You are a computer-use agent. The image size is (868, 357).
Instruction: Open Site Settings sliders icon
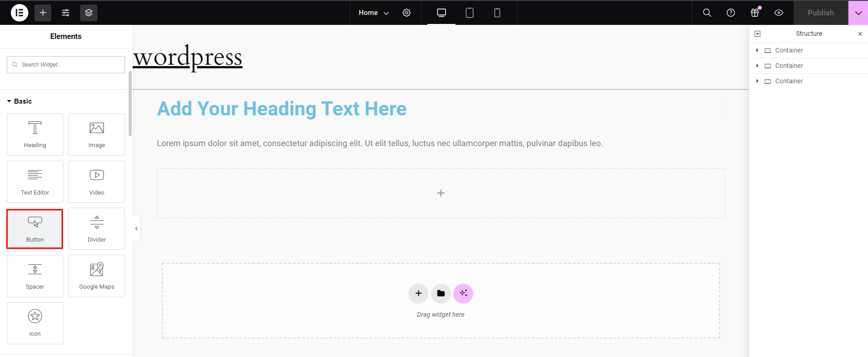(x=66, y=13)
